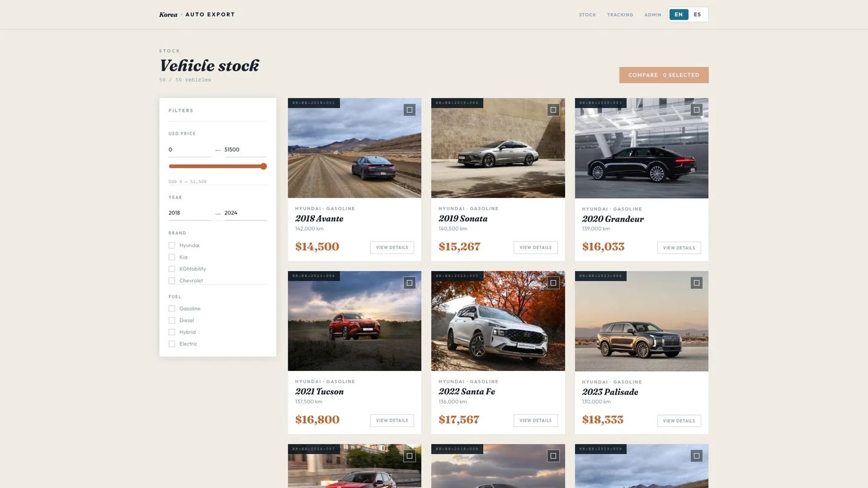868x488 pixels.
Task: Open the white 2022 Santa Fe photo
Action: click(498, 321)
